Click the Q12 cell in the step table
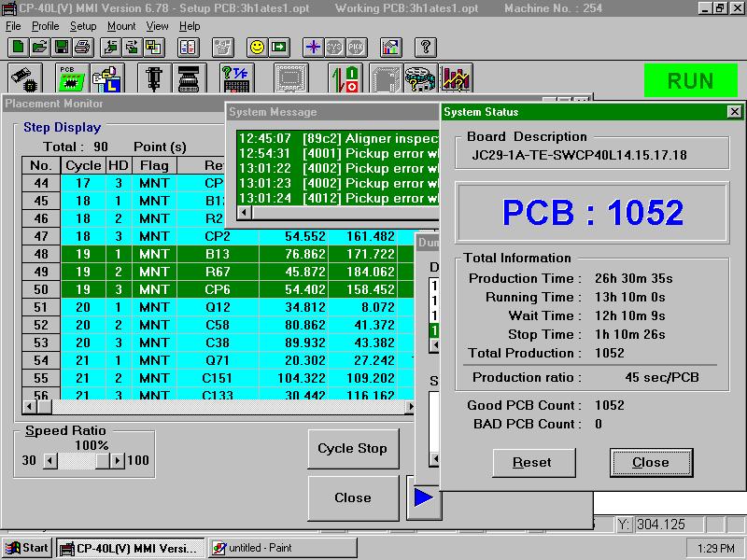 pos(218,307)
